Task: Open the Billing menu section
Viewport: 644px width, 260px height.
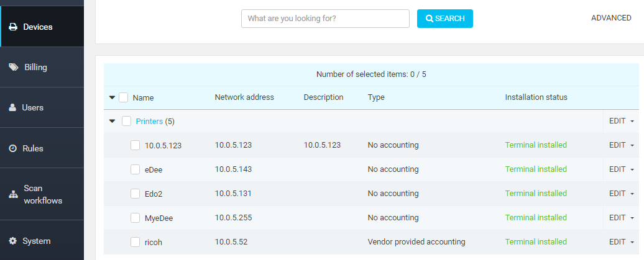Action: 35,67
